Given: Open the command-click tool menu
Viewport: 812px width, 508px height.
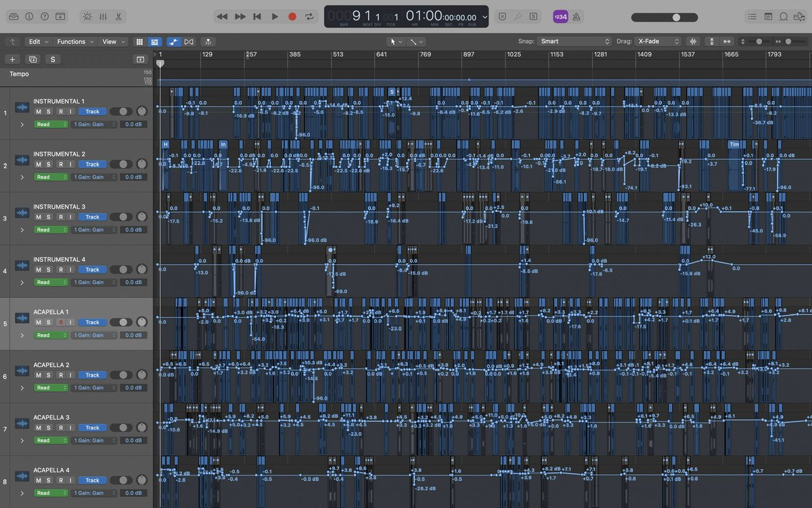Looking at the screenshot, I should point(415,41).
